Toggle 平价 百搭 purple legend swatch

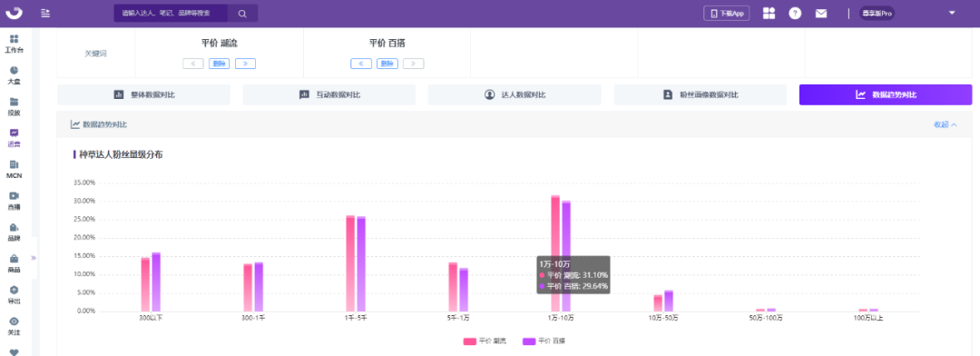(x=529, y=341)
